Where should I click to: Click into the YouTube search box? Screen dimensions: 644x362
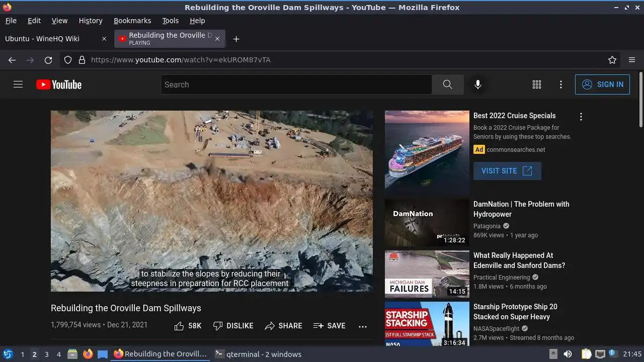coord(296,84)
